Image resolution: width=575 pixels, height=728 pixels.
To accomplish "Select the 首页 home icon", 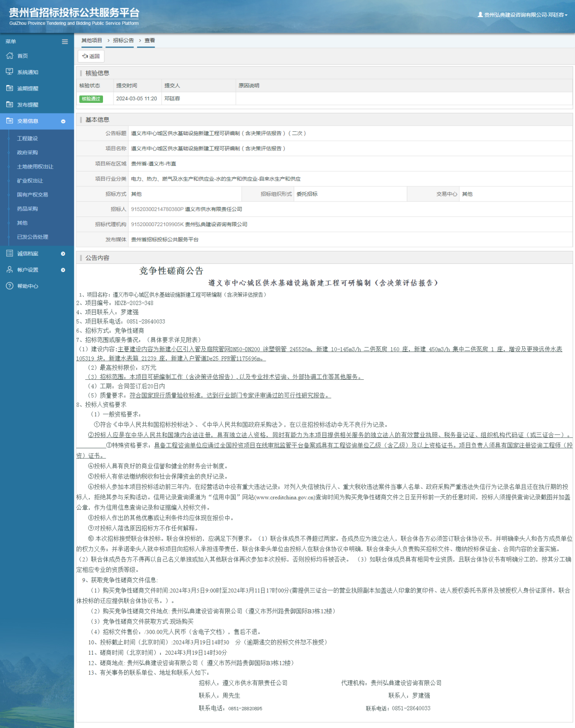I will point(10,56).
